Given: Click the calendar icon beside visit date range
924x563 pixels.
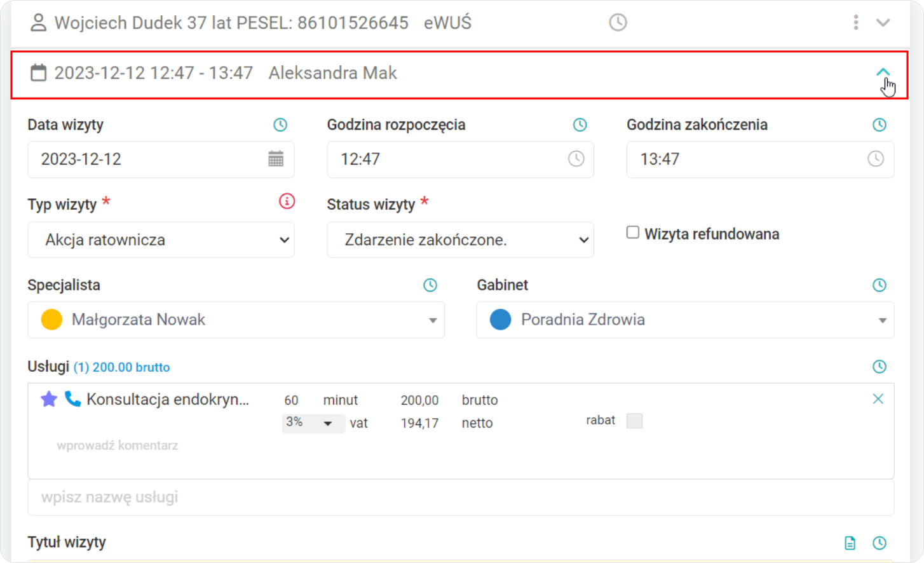Looking at the screenshot, I should [39, 72].
